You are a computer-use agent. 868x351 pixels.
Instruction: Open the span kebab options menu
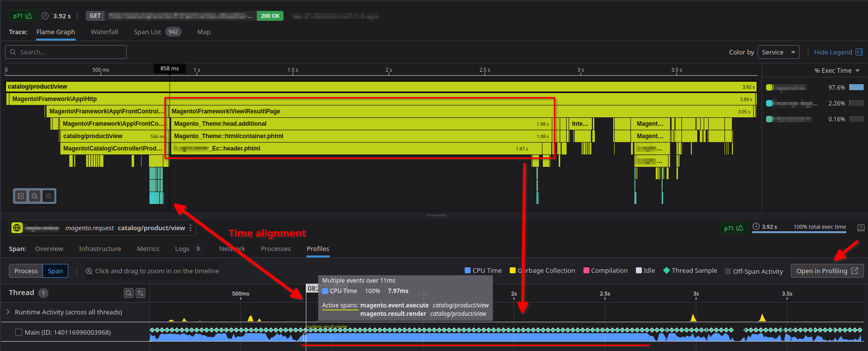pyautogui.click(x=191, y=228)
